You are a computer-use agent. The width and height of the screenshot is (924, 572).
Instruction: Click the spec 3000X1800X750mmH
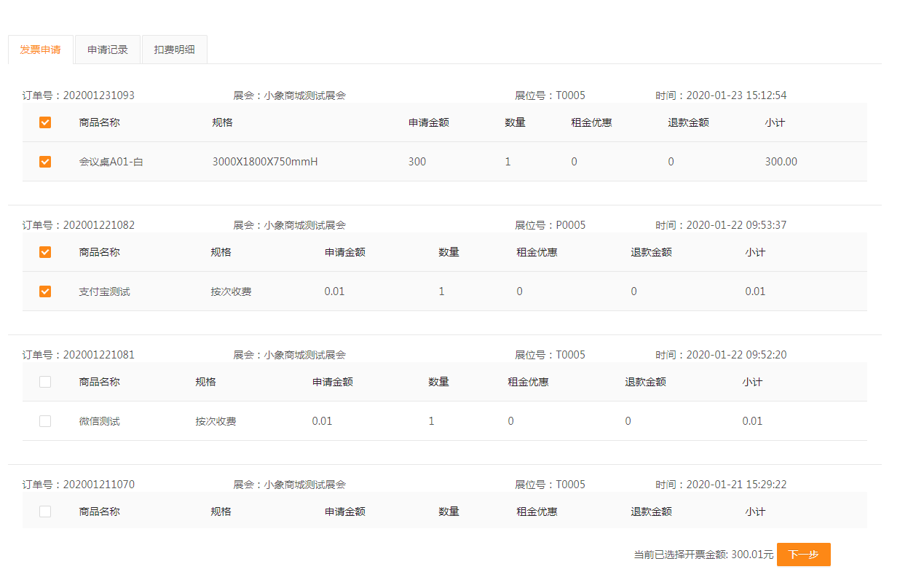[265, 162]
